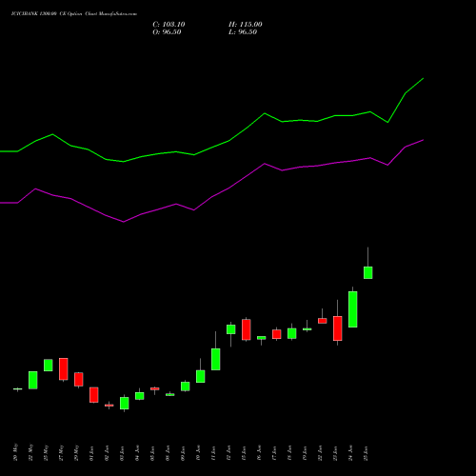
Task: Click the tall green candle above 24 Jun
Action: click(353, 309)
